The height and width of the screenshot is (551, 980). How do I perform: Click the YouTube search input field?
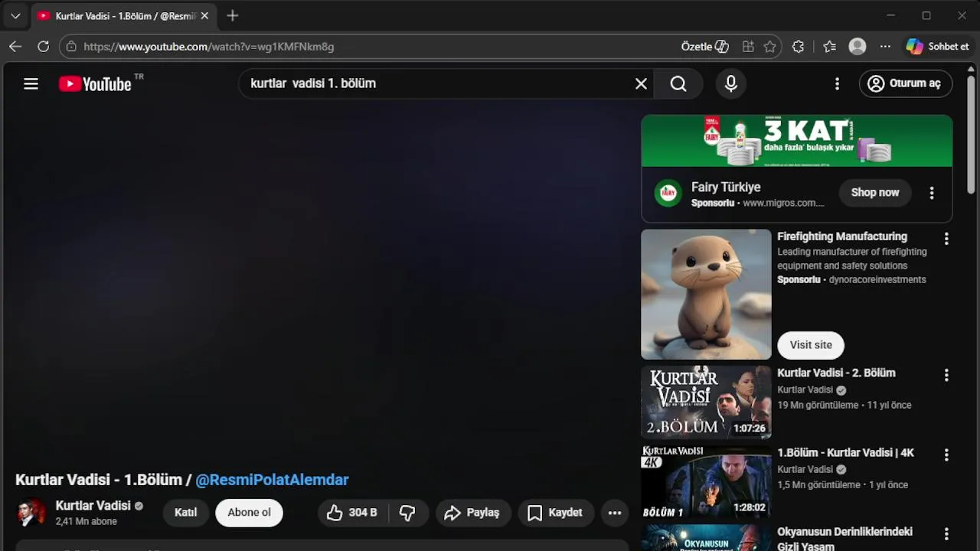click(x=436, y=84)
